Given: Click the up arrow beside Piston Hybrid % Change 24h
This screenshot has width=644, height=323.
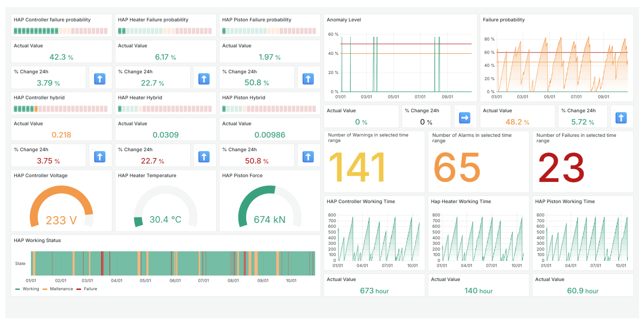Looking at the screenshot, I should pyautogui.click(x=308, y=157).
